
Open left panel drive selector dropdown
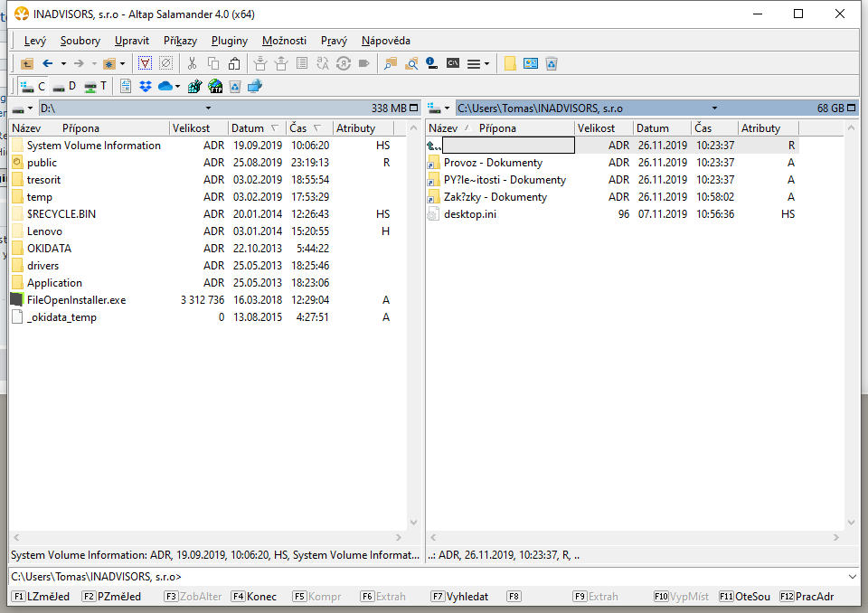pos(23,108)
